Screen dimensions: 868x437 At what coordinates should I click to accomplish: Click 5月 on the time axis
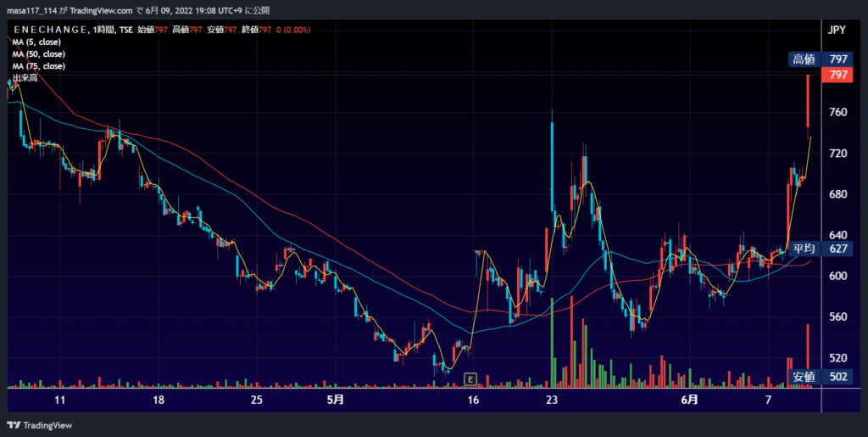tap(335, 400)
